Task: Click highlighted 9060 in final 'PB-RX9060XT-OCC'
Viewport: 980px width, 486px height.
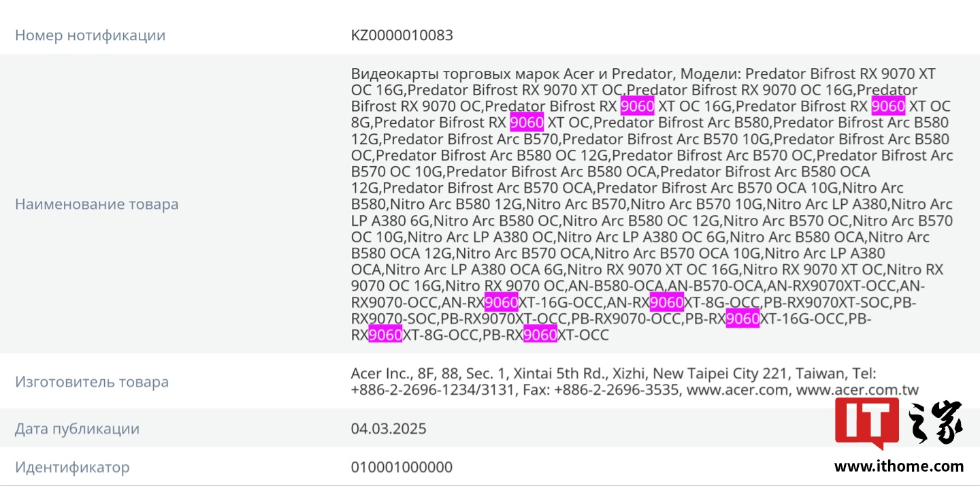Action: click(x=540, y=335)
